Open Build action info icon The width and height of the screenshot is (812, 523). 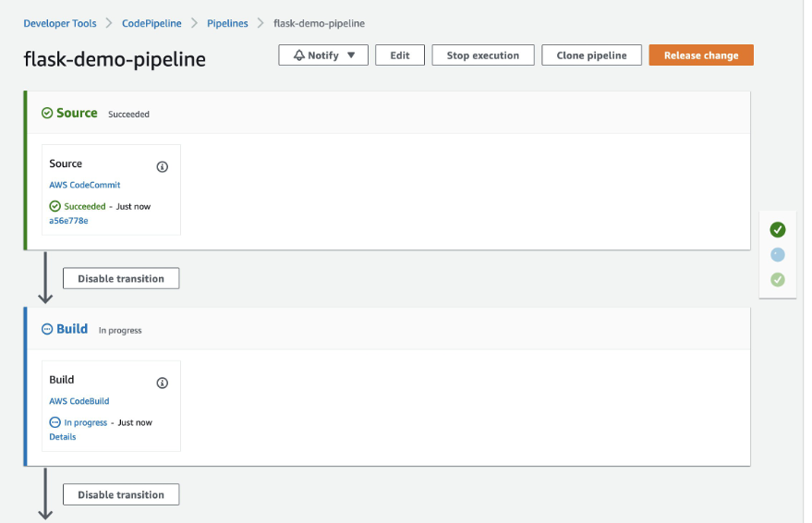(x=162, y=383)
